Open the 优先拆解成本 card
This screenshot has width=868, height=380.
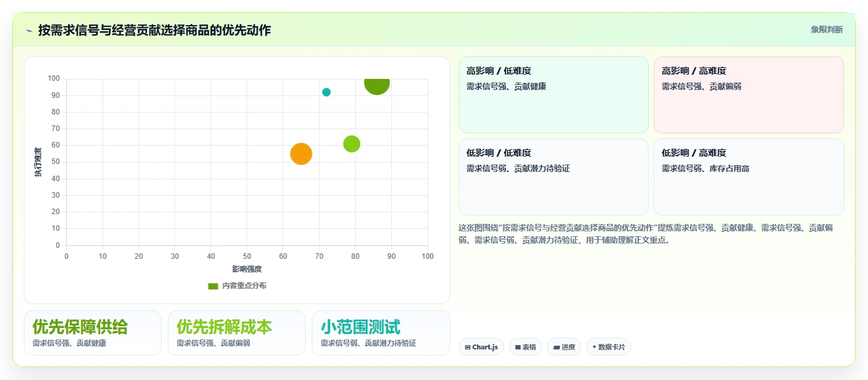click(x=236, y=333)
